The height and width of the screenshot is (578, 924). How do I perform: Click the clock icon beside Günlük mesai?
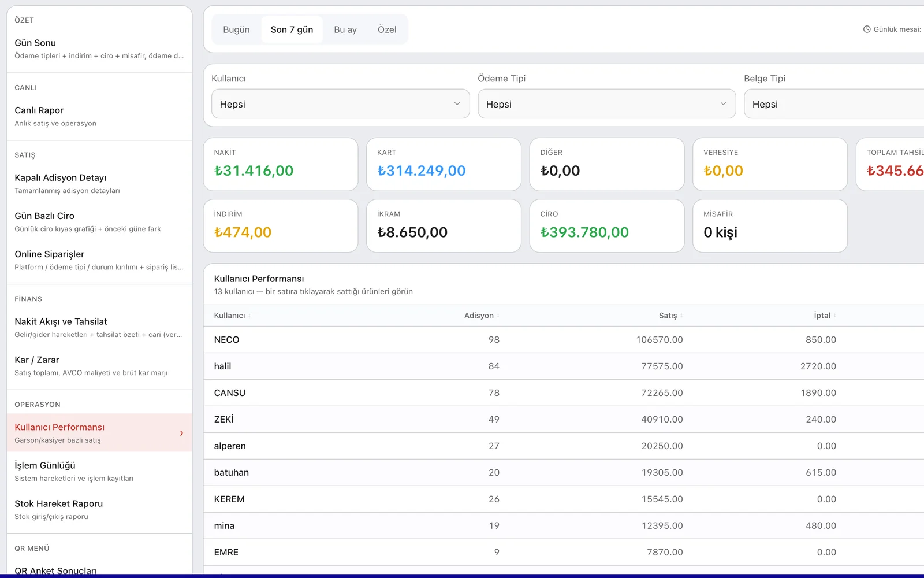click(x=867, y=29)
